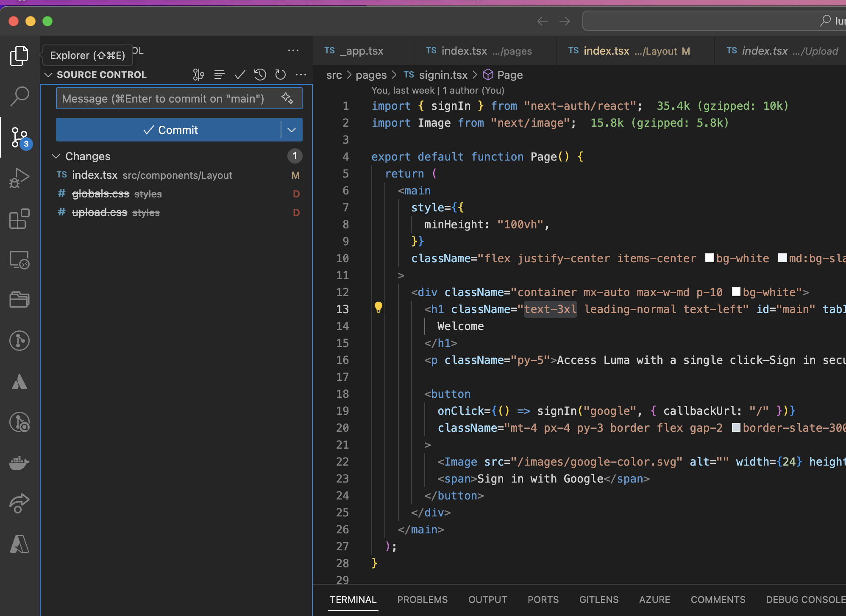Click line number 13 in the gutter

[x=342, y=309]
